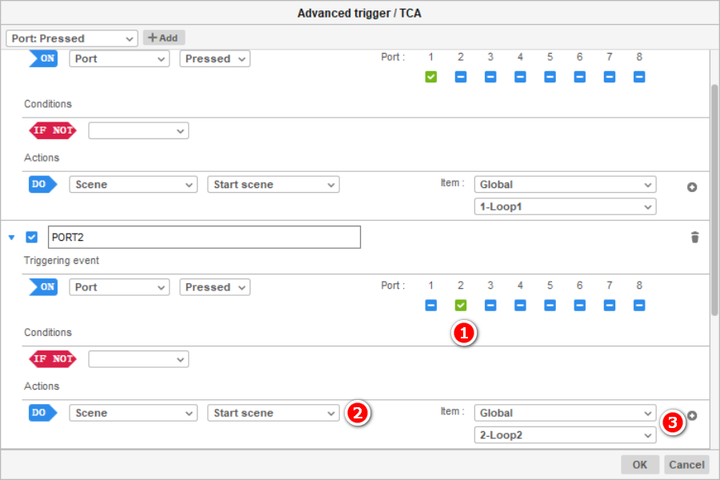720x480 pixels.
Task: Confirm with the OK button
Action: tap(639, 465)
